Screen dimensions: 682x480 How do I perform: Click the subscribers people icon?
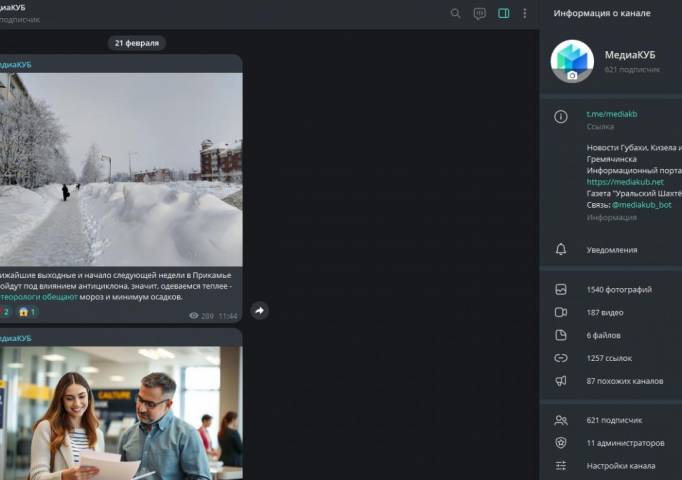[x=561, y=420]
